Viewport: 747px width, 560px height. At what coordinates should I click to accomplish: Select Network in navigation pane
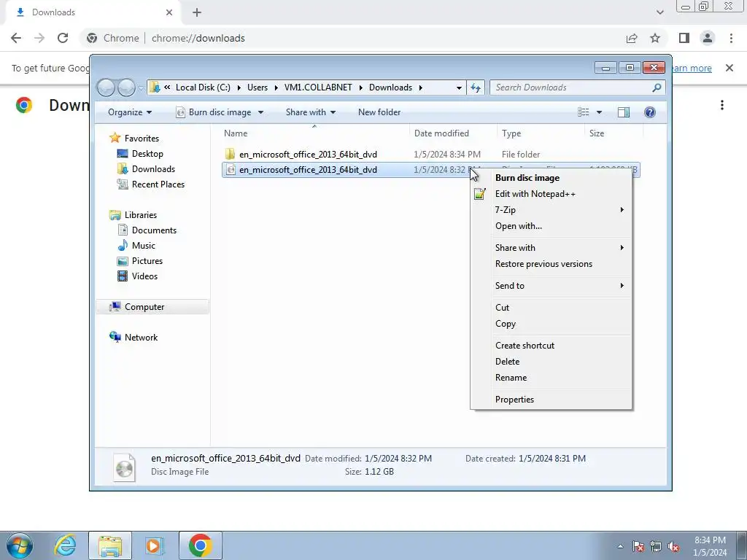click(141, 338)
